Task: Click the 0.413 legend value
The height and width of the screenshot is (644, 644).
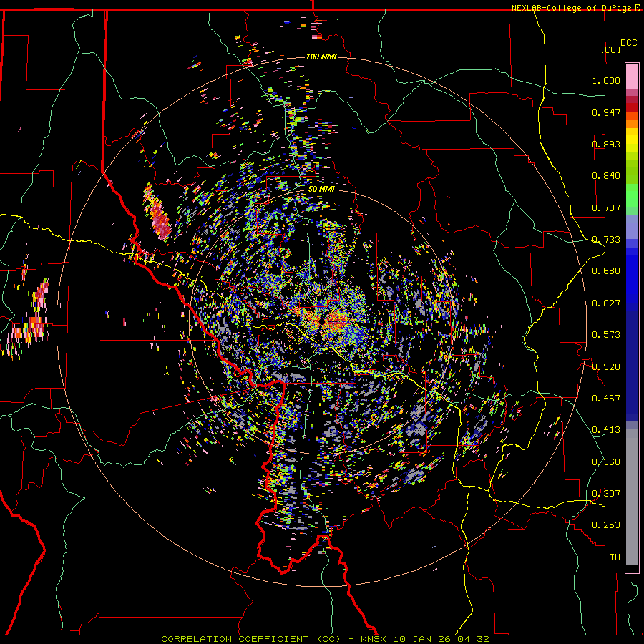Action: click(x=606, y=430)
